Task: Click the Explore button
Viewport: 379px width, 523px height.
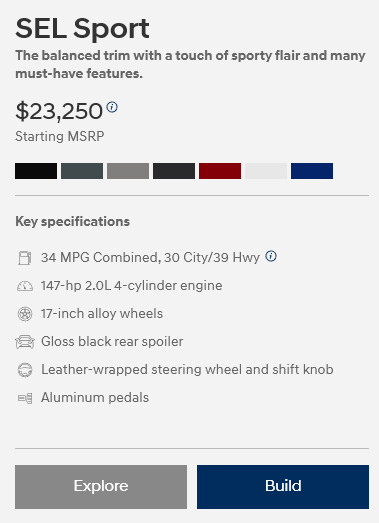Action: point(101,487)
